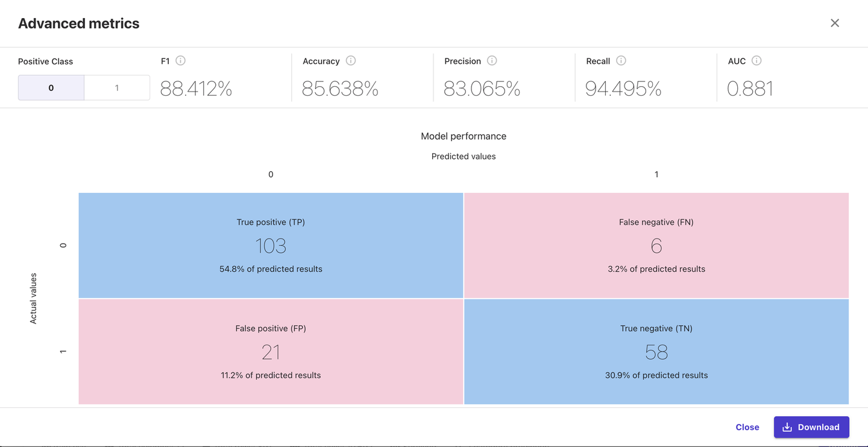Click the download arrow icon
Screen dimensions: 868x447
787,427
